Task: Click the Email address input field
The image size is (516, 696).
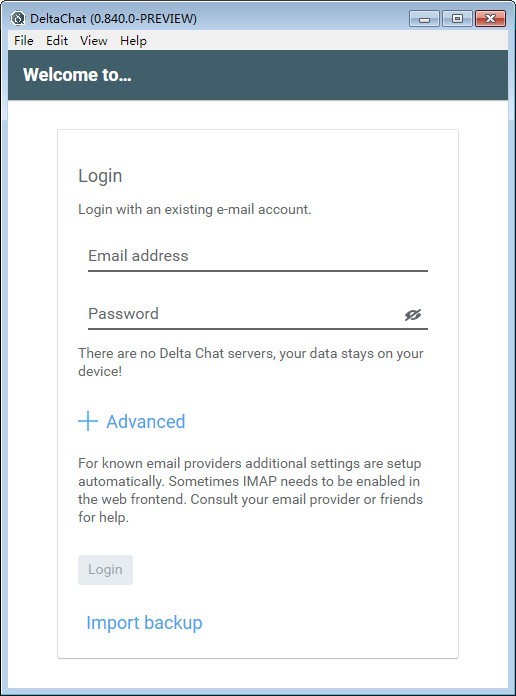Action: [x=258, y=257]
